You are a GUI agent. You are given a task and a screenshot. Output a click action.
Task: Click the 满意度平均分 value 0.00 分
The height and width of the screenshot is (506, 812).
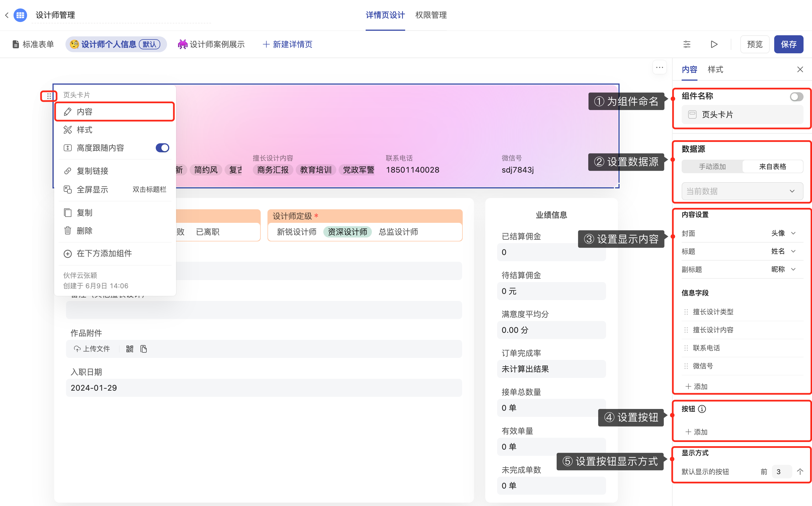click(551, 330)
